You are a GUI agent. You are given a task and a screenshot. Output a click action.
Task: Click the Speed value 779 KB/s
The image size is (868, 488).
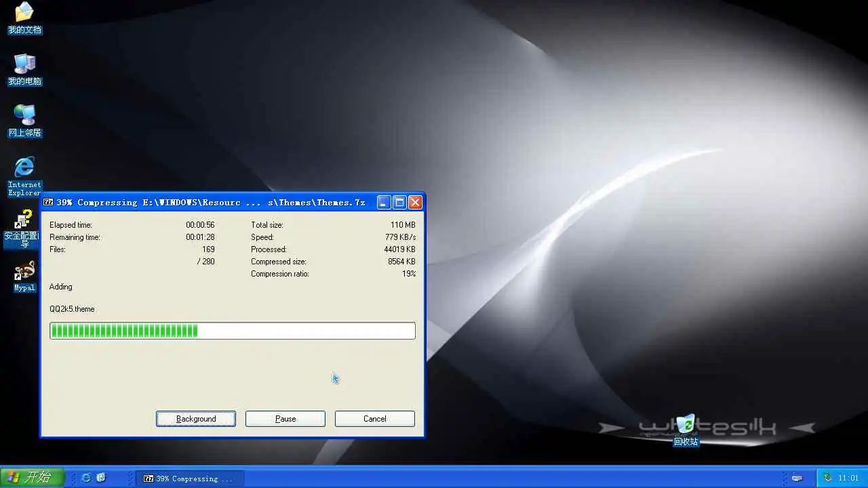click(x=400, y=237)
